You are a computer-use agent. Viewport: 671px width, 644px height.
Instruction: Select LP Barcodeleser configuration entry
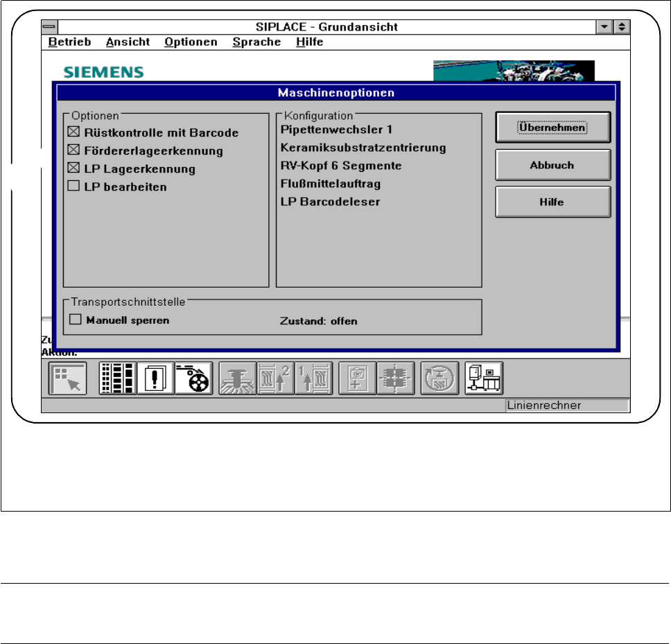click(x=331, y=202)
